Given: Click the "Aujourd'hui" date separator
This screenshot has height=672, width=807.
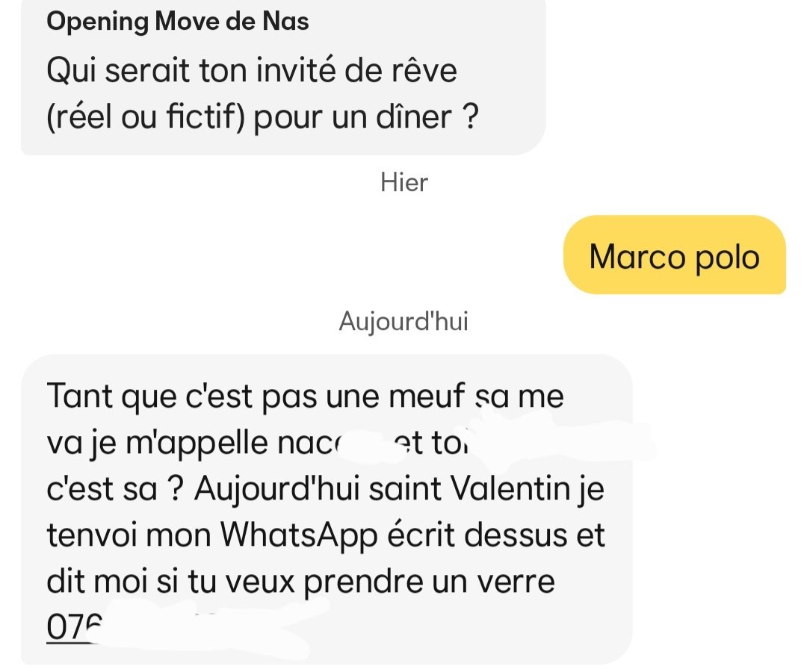Looking at the screenshot, I should 403,320.
